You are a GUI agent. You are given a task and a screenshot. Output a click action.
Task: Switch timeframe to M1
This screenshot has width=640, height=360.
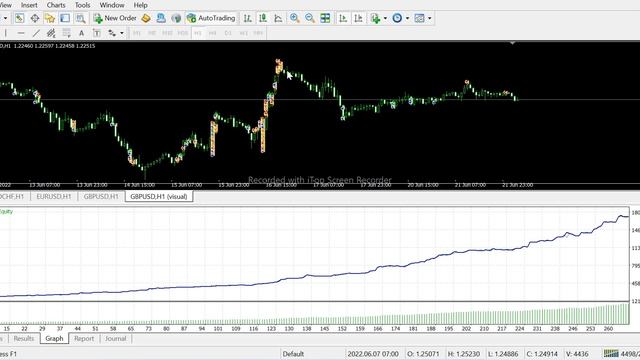coord(137,33)
